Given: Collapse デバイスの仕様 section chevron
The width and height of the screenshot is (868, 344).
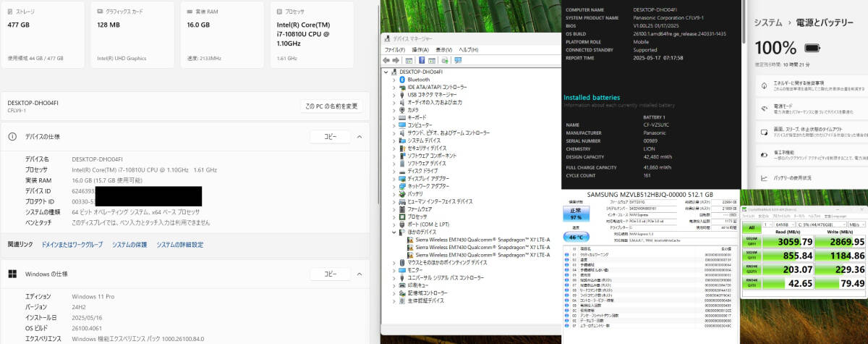Looking at the screenshot, I should pyautogui.click(x=359, y=136).
